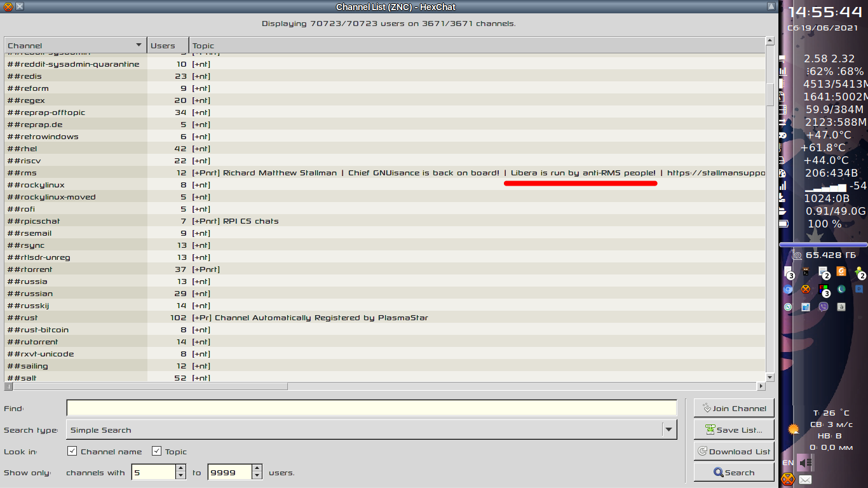Open the purple Viber icon in the tray
This screenshot has height=488, width=868.
coord(824,307)
